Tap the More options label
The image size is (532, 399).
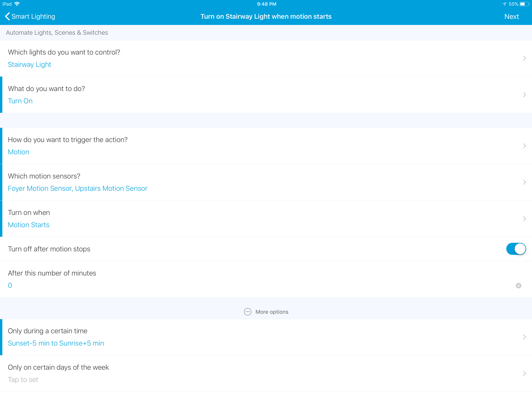272,312
